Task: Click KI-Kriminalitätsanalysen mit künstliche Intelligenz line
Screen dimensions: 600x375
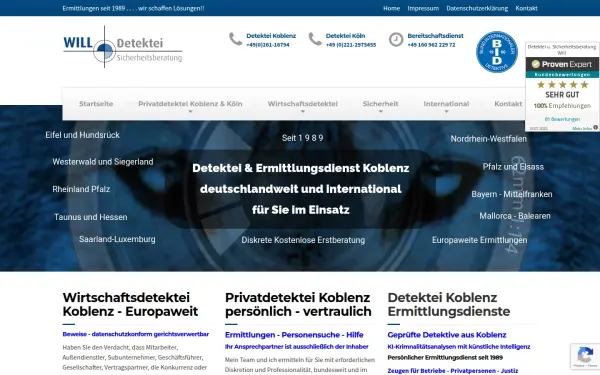Action: pos(458,347)
